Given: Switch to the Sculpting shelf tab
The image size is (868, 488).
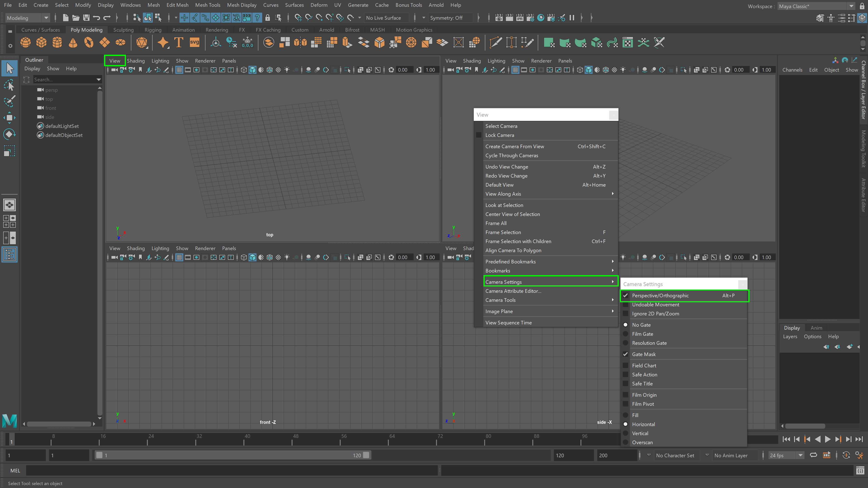Looking at the screenshot, I should click(123, 30).
